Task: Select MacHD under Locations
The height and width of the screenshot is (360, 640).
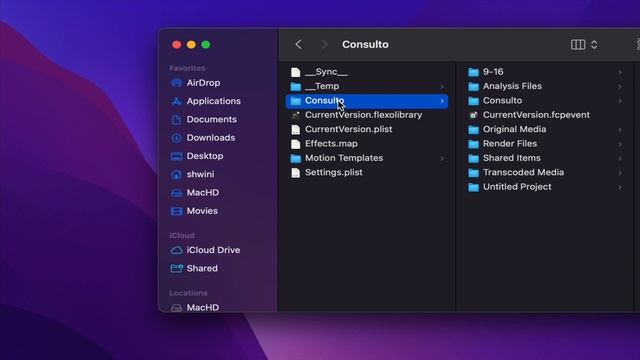Action: (x=195, y=307)
